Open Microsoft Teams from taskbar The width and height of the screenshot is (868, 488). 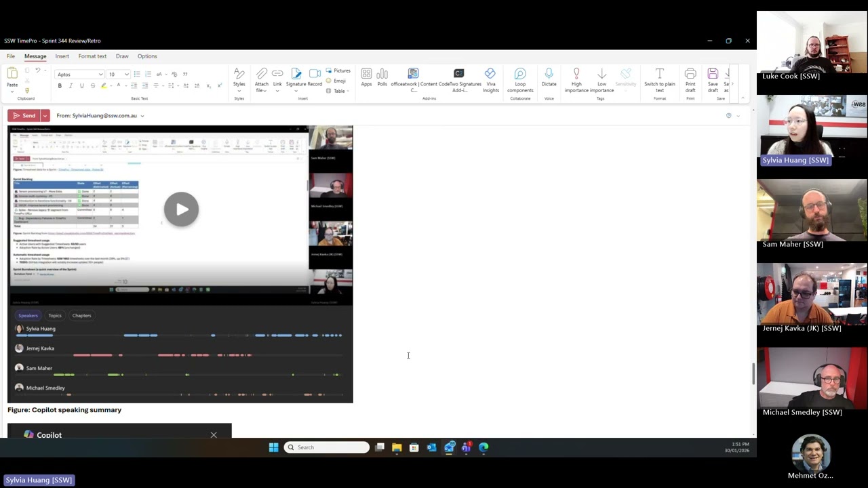pyautogui.click(x=466, y=447)
